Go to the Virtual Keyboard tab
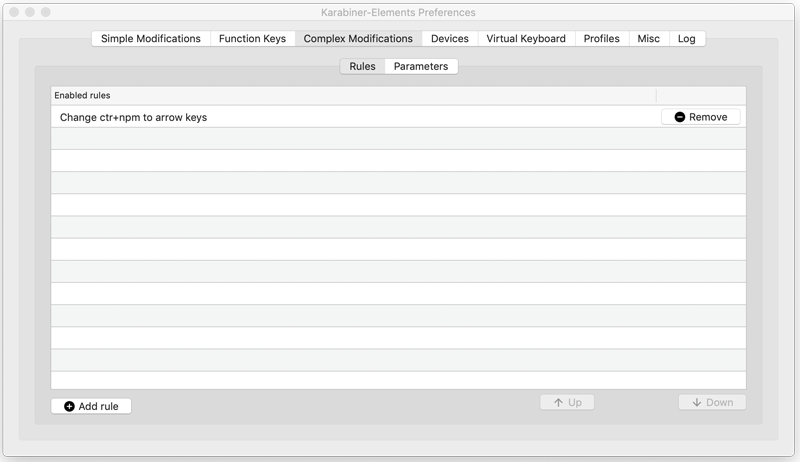800x462 pixels. pos(526,39)
